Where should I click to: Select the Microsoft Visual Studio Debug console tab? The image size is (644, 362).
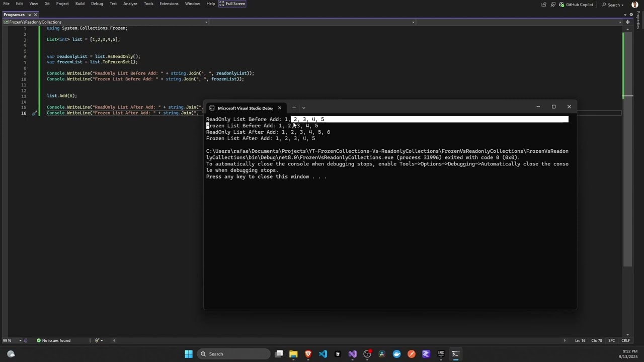[x=245, y=108]
